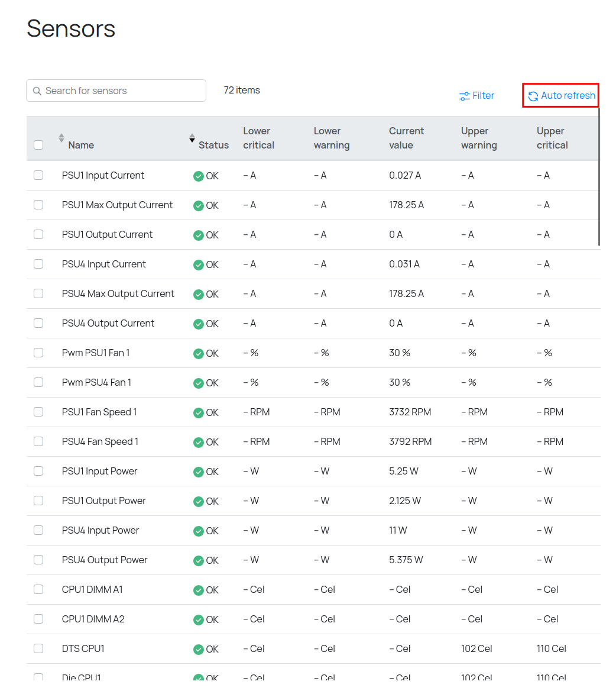Viewport: 616px width, 694px height.
Task: Toggle the select-all checkbox in table header
Action: click(38, 145)
